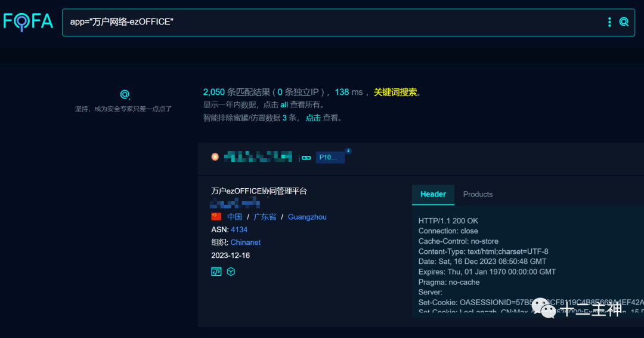Switch to the Products tab
This screenshot has height=338, width=644.
(x=478, y=195)
